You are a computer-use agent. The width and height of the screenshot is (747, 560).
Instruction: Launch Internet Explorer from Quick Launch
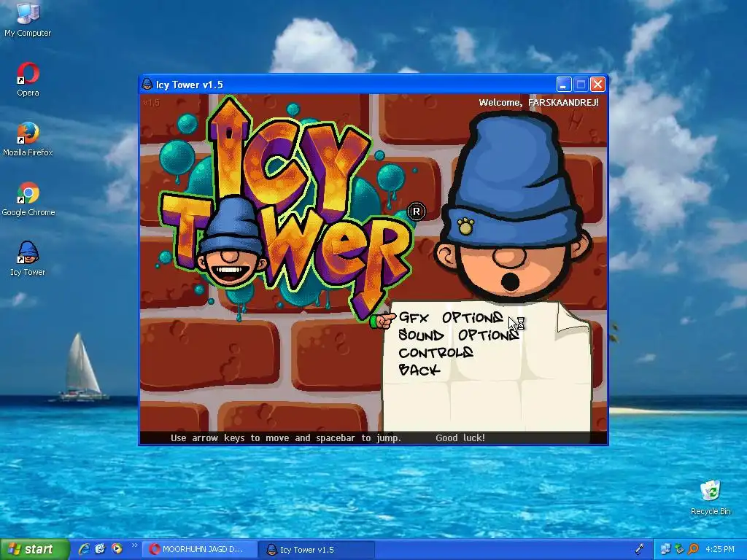(84, 549)
